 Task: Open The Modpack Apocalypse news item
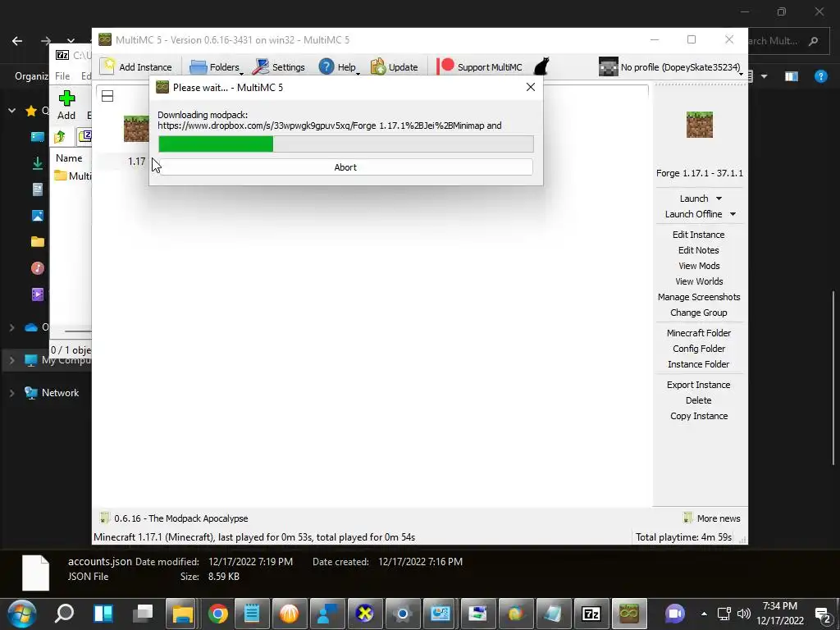[x=174, y=518]
